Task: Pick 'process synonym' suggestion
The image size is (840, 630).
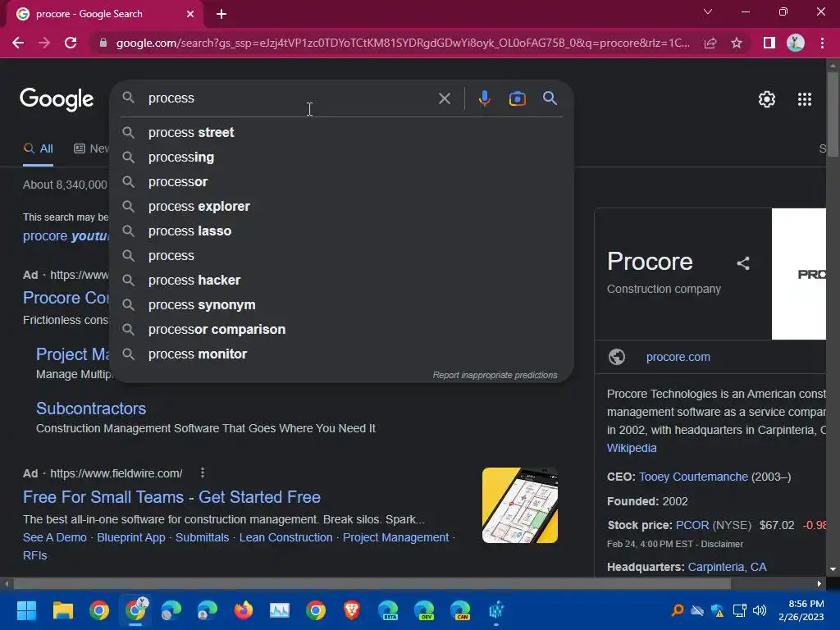Action: point(341,305)
